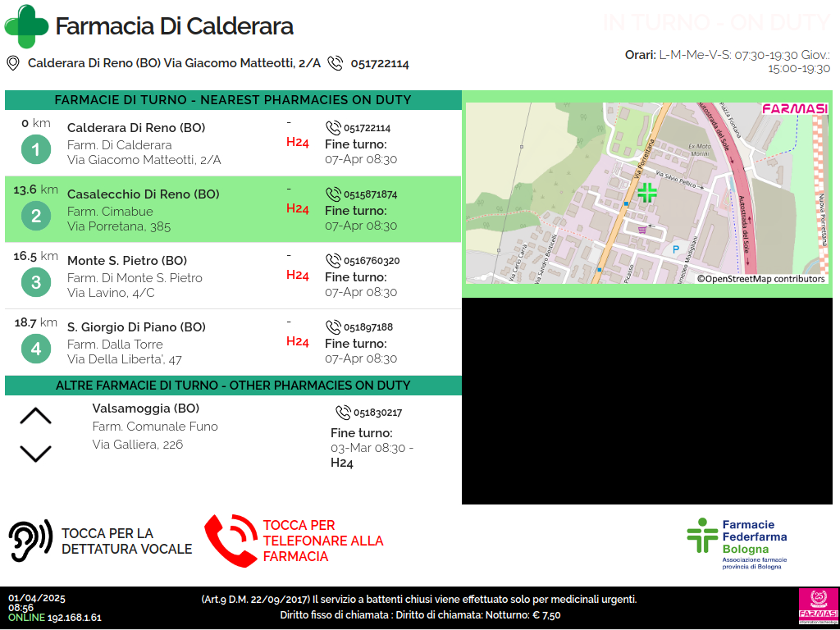Click the green cross pharmacy logo
Screen dimensions: 840x630
pos(26,26)
